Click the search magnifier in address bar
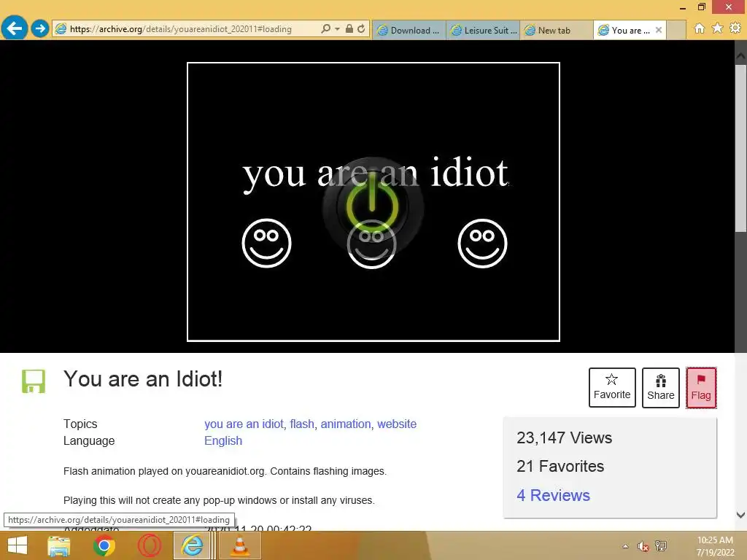 point(326,29)
